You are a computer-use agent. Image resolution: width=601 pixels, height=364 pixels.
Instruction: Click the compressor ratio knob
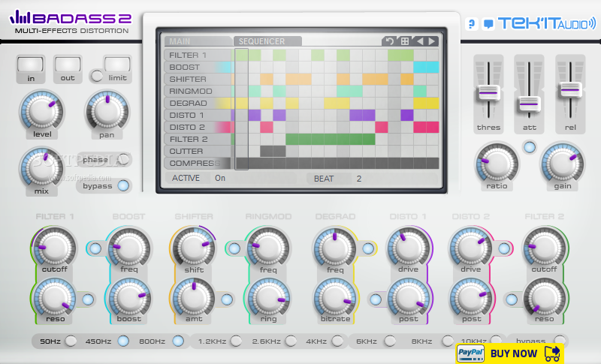click(x=497, y=163)
